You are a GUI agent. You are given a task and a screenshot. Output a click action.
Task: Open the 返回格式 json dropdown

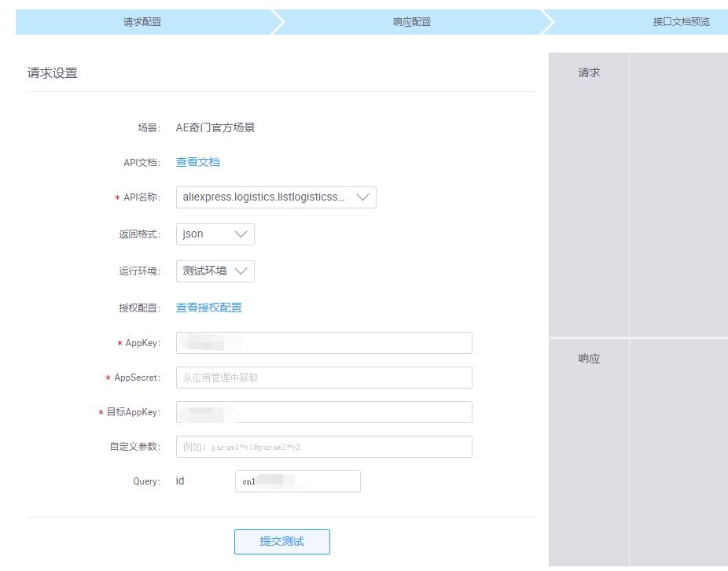coord(215,234)
